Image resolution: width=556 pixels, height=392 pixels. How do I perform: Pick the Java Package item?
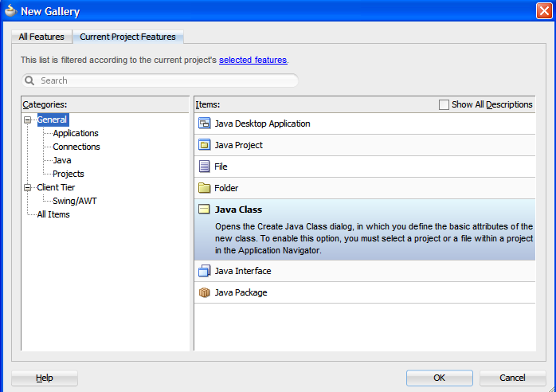[x=365, y=292]
